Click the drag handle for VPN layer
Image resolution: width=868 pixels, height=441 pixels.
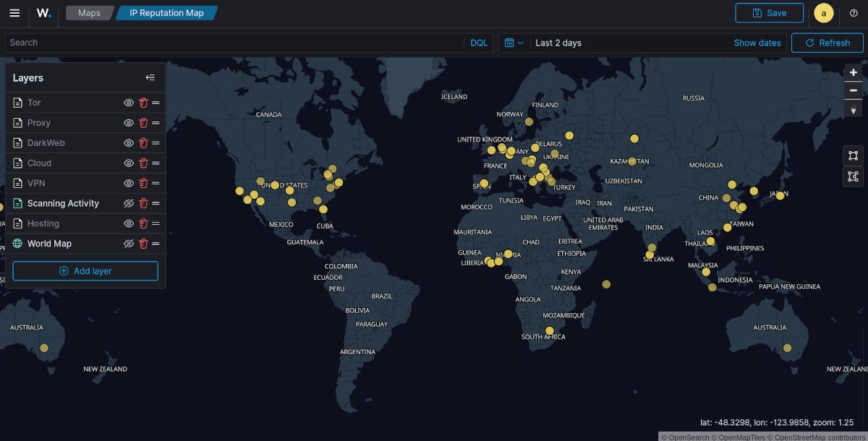coord(156,184)
